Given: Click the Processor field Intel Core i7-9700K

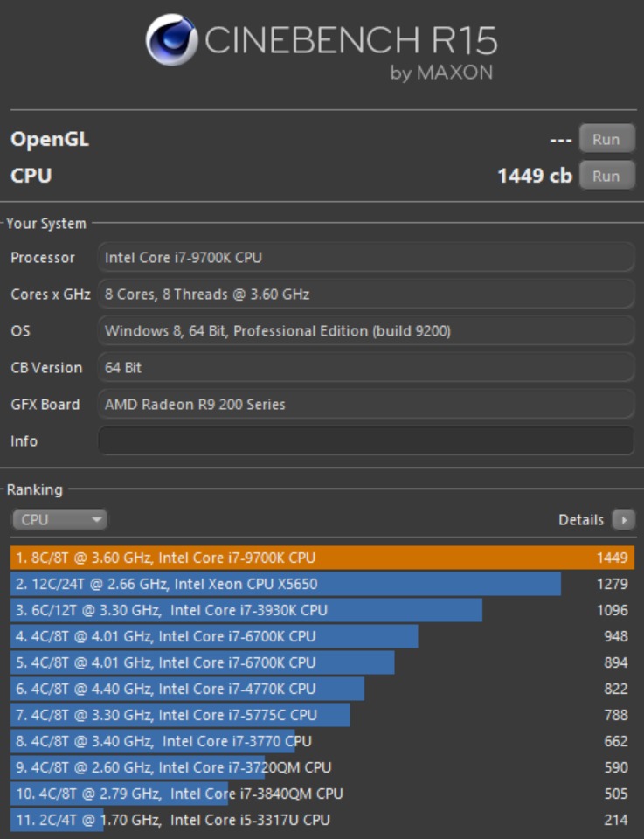Looking at the screenshot, I should 366,257.
